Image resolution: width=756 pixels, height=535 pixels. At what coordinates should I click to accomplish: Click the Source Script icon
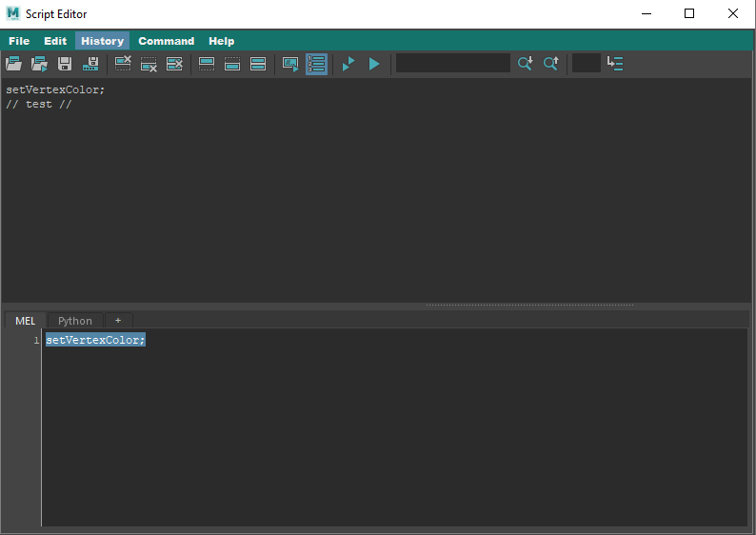coord(39,64)
